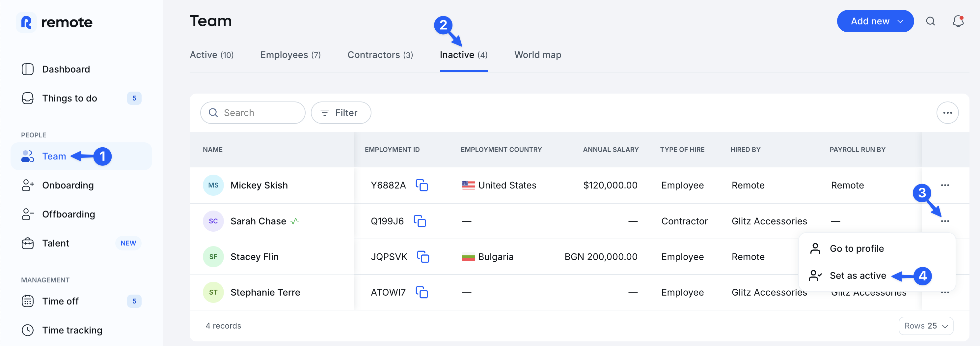Open Mickey Skish's name link
This screenshot has width=980, height=346.
[259, 186]
